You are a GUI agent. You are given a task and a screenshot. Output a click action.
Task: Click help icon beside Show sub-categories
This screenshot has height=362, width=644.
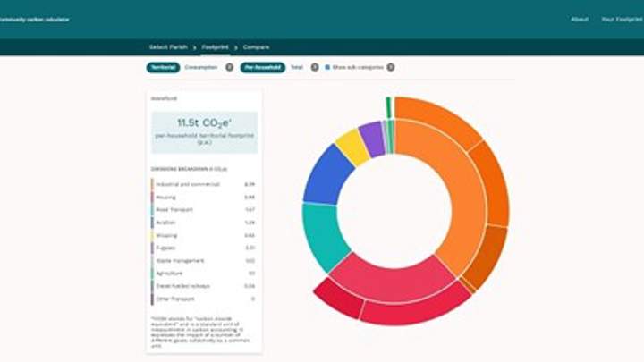[x=390, y=67]
